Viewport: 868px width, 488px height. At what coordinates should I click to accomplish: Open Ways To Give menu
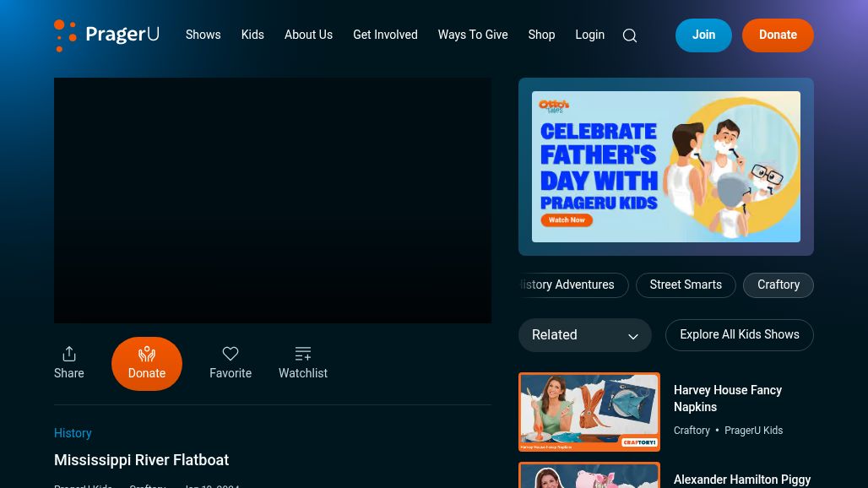coord(473,35)
